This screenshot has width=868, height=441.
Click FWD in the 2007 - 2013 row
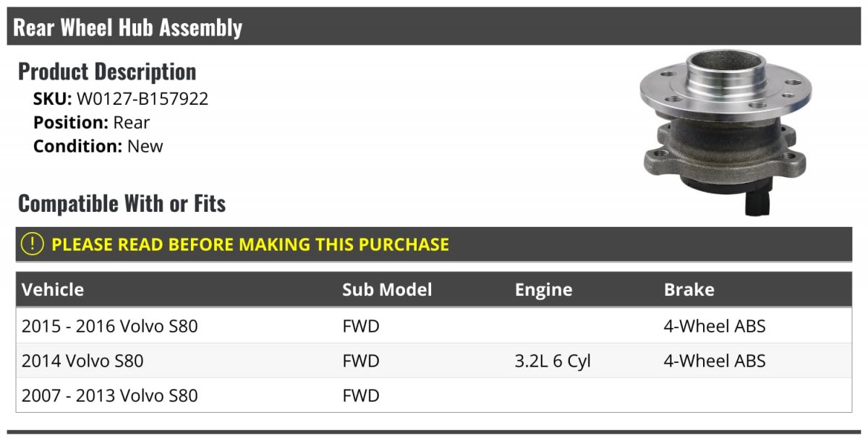(x=361, y=395)
